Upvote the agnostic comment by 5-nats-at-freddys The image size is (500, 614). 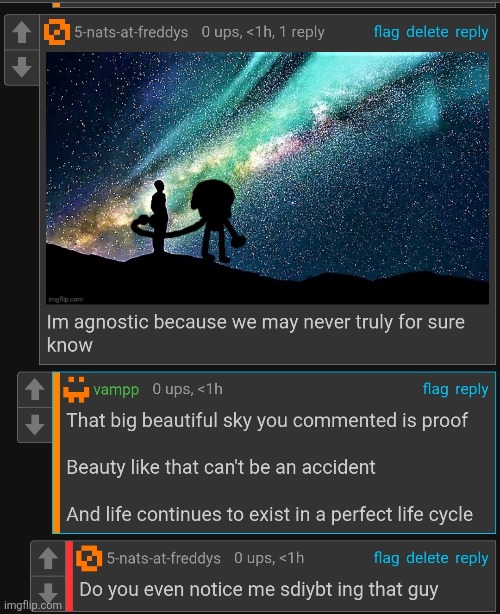coord(22,33)
